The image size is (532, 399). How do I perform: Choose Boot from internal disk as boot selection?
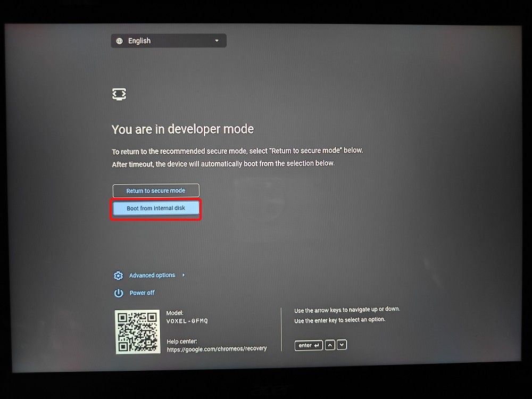155,208
